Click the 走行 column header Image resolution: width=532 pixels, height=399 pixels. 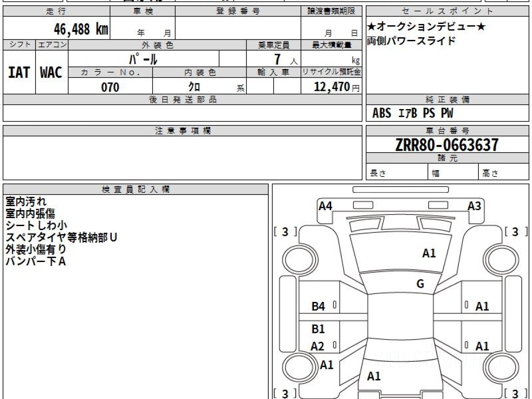pos(56,12)
